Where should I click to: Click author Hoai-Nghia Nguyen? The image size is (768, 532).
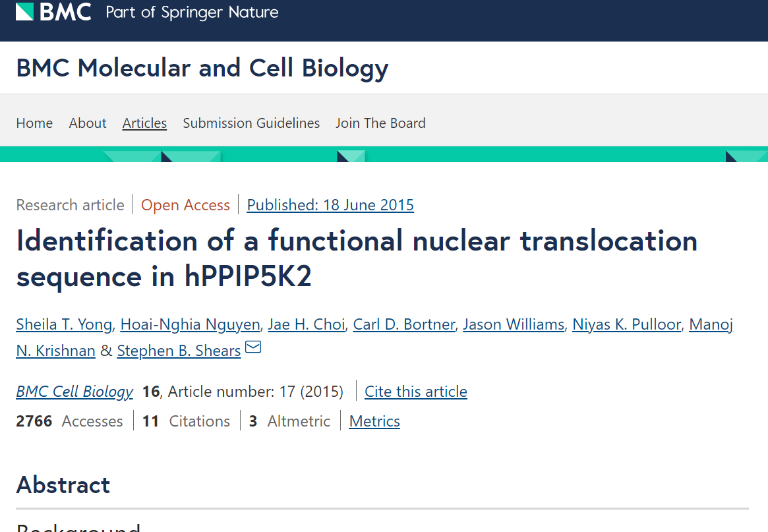(190, 324)
